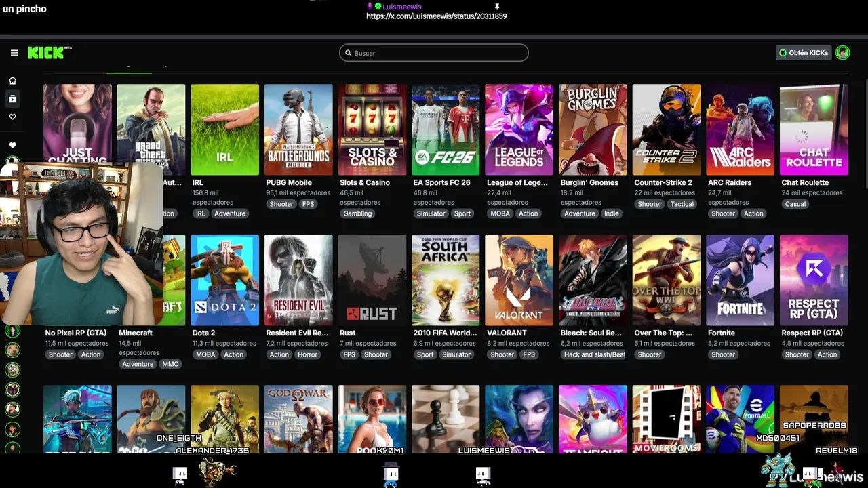Click the No Pixel RP (GTA) title
This screenshot has height=488, width=868.
pos(75,333)
